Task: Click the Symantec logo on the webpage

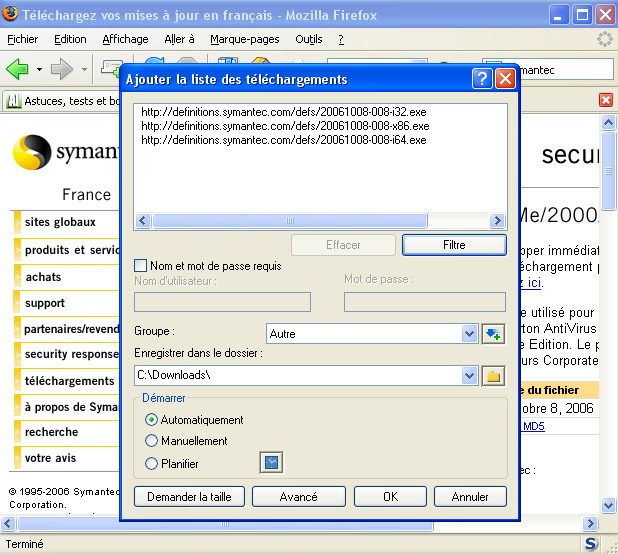Action: click(x=65, y=152)
